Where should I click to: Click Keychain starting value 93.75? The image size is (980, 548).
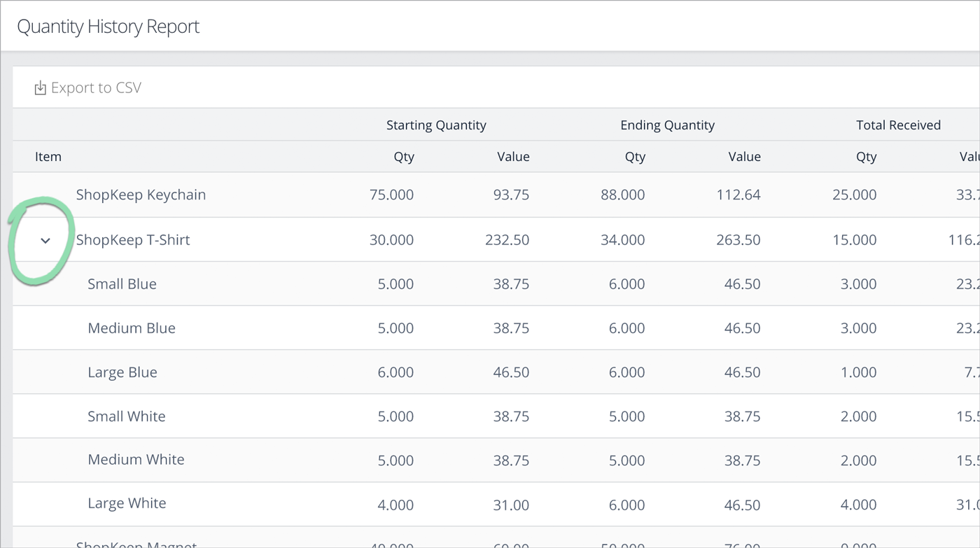point(511,195)
